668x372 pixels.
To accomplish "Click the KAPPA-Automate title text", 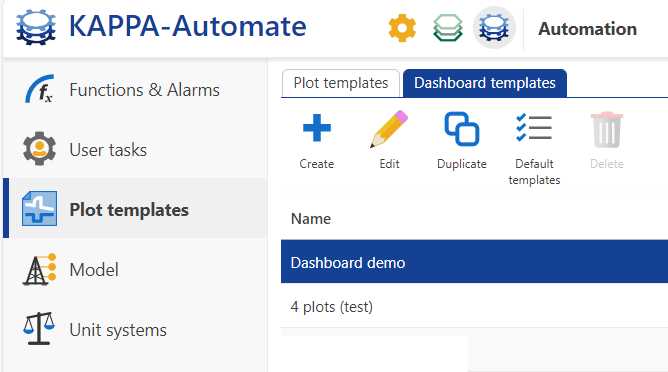I will tap(187, 26).
